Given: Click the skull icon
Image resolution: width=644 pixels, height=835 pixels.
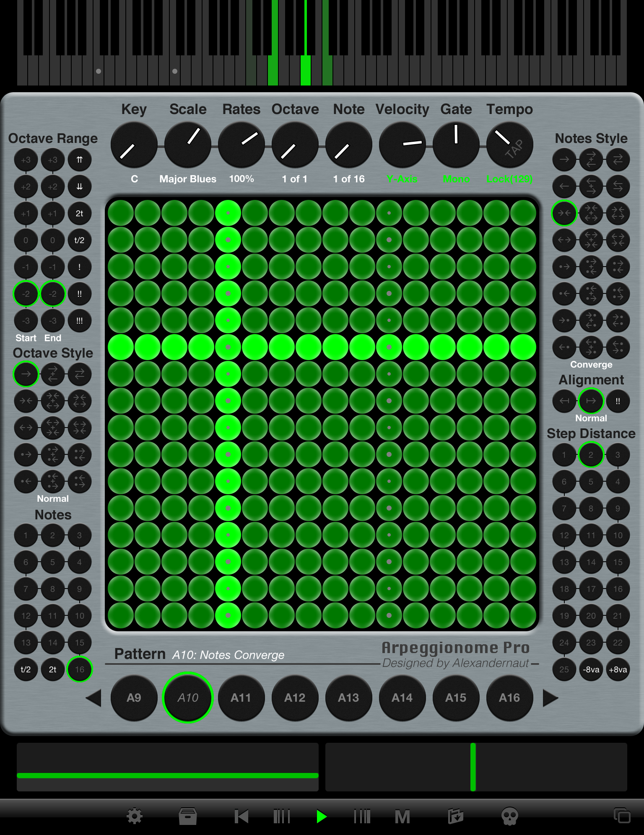Looking at the screenshot, I should click(x=510, y=816).
